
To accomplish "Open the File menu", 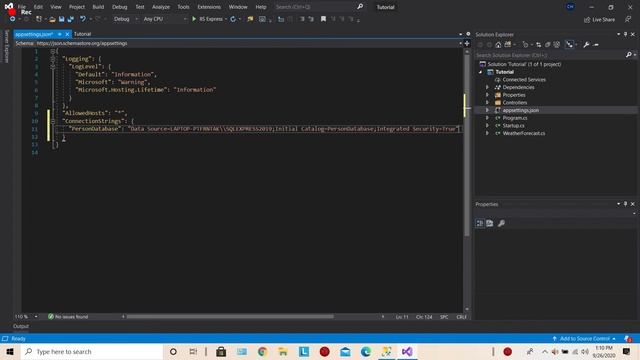I will [x=22, y=7].
